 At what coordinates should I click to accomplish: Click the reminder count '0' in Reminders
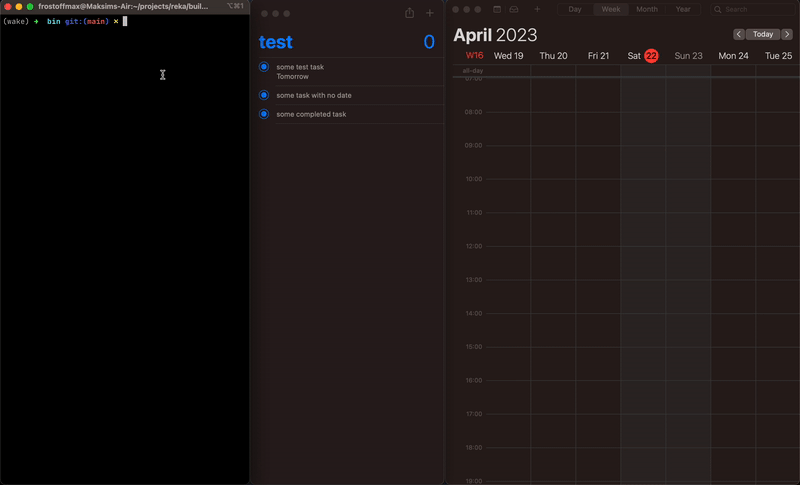point(429,42)
